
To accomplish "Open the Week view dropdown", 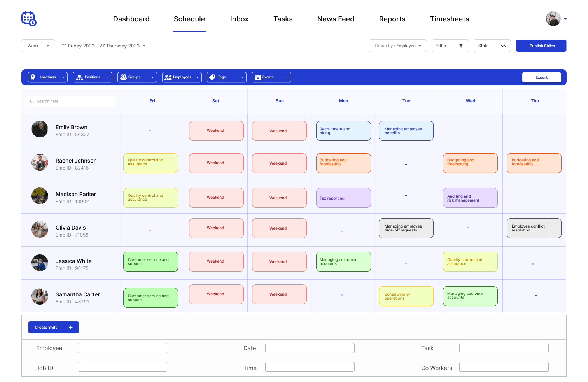I will click(x=38, y=46).
